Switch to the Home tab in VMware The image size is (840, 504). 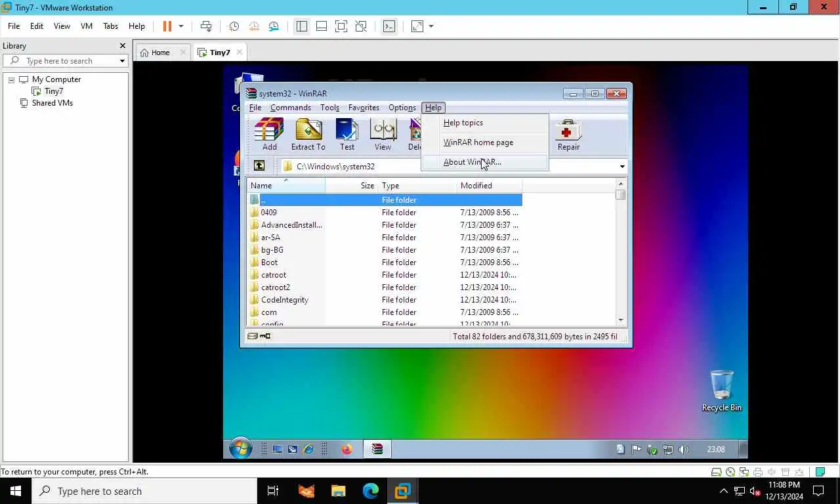160,52
